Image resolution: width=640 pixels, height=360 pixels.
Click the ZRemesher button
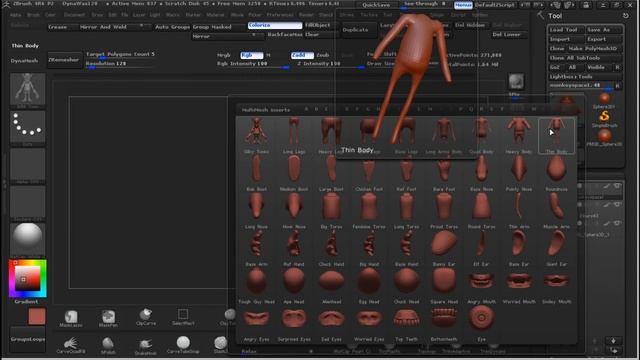coord(64,60)
